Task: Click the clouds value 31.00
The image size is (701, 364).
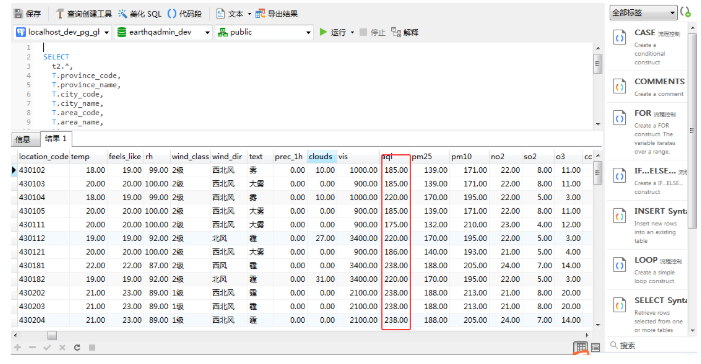Action: tap(325, 279)
